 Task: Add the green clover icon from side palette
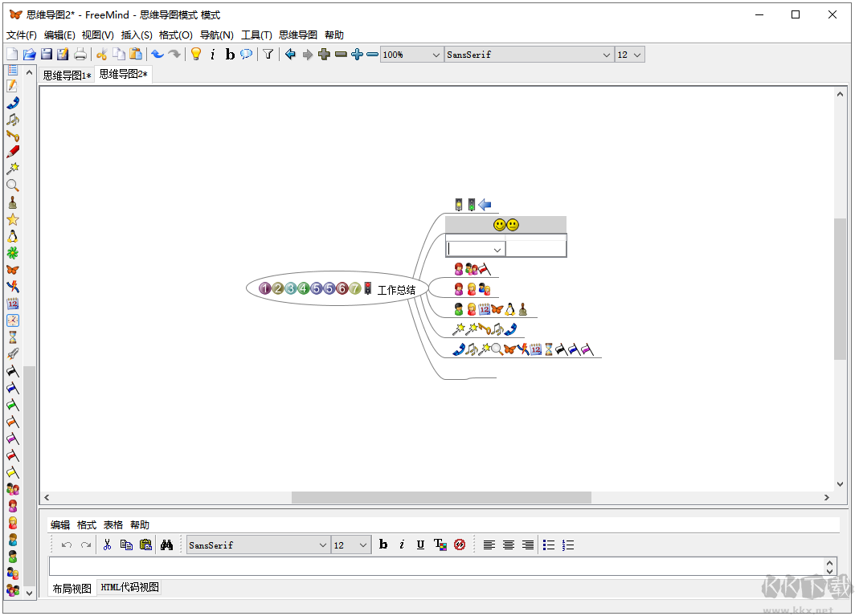point(13,253)
